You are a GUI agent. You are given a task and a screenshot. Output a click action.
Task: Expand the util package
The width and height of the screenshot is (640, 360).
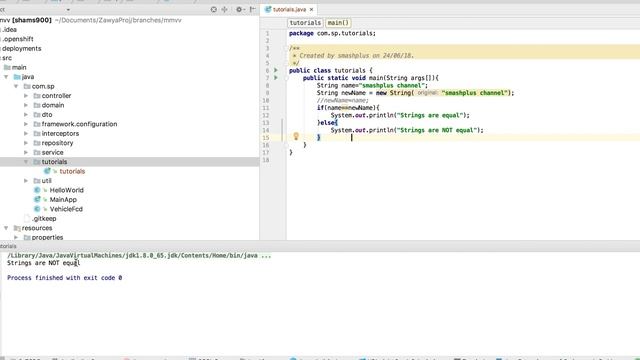point(26,180)
